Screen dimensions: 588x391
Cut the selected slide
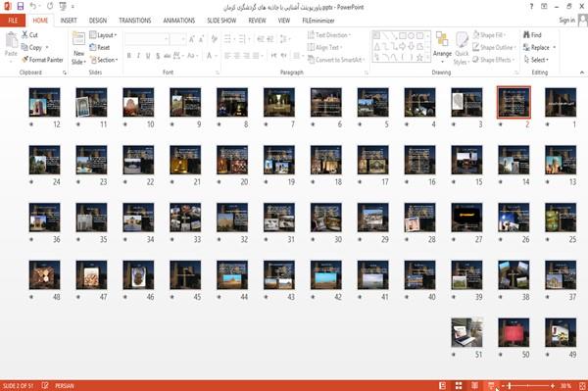tap(29, 35)
